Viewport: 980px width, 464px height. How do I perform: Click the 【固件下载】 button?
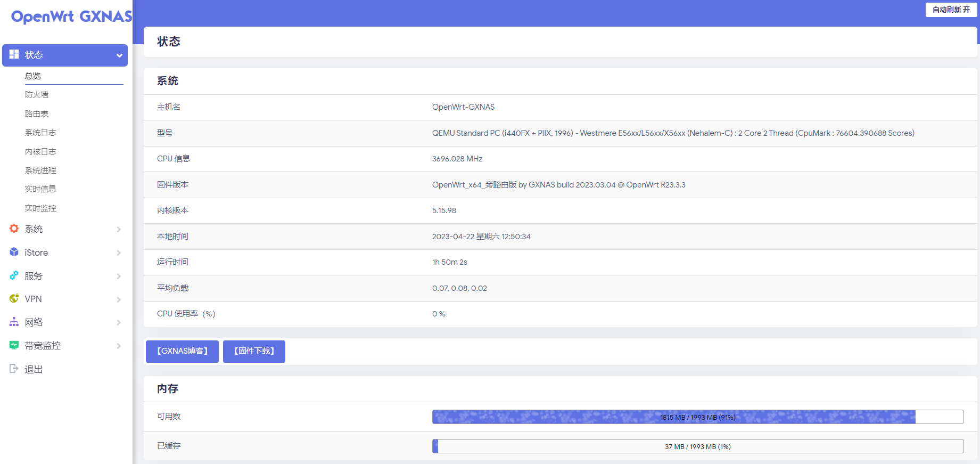click(x=254, y=351)
